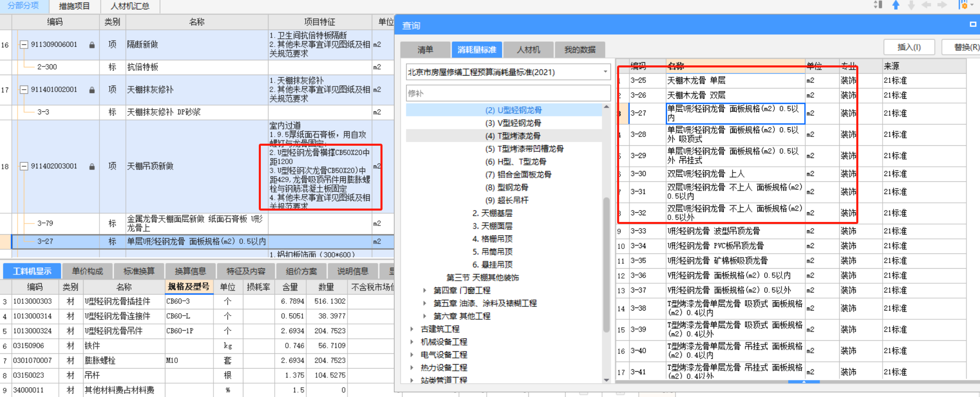980x397 pixels.
Task: Switch to the 分部分项 tab
Action: (x=23, y=6)
